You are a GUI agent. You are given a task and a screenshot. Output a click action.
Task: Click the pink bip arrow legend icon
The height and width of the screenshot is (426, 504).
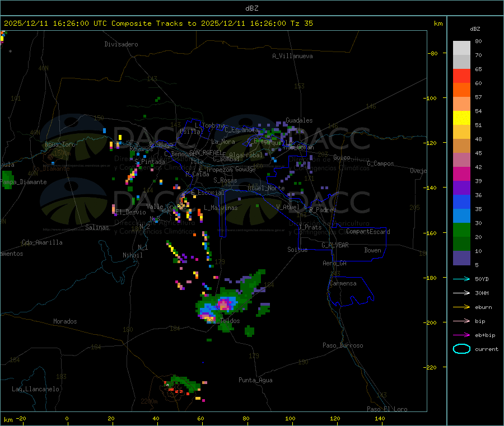[461, 321]
